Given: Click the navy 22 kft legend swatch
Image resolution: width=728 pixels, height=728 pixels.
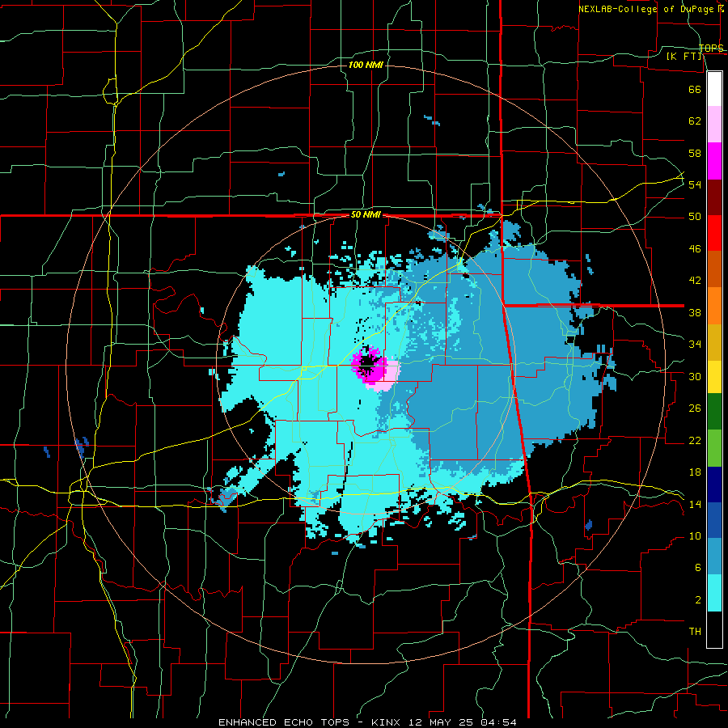Looking at the screenshot, I should pyautogui.click(x=714, y=485).
